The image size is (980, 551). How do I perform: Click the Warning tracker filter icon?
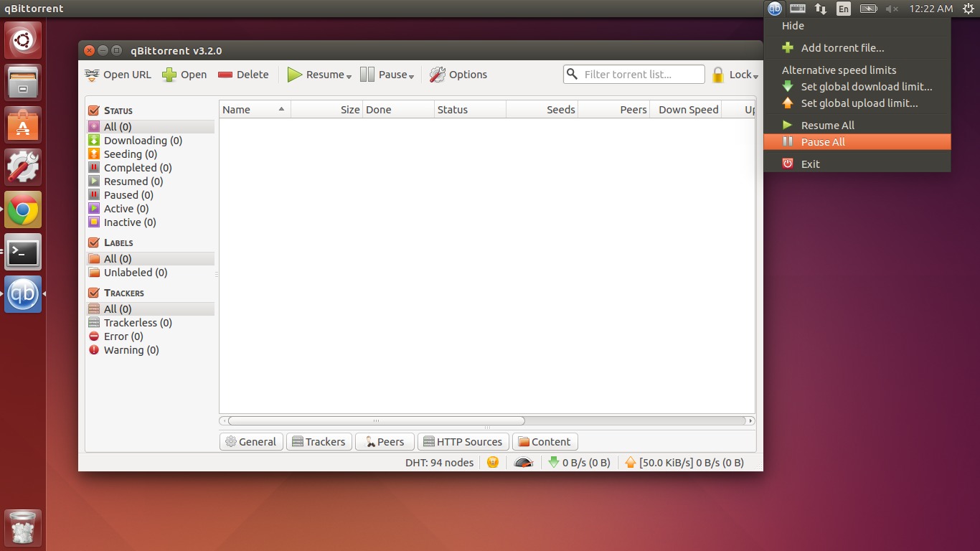point(94,350)
